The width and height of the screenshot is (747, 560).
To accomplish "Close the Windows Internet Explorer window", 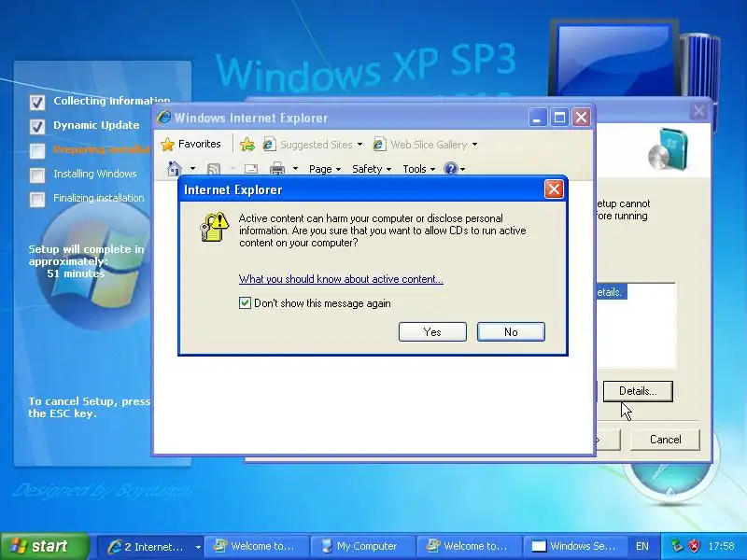I will pos(581,118).
